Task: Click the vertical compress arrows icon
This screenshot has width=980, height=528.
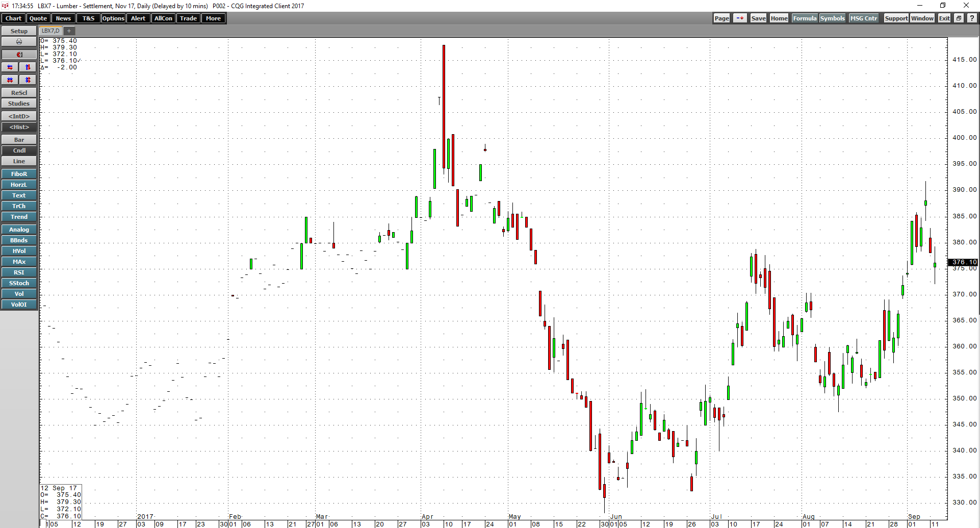Action: [28, 80]
